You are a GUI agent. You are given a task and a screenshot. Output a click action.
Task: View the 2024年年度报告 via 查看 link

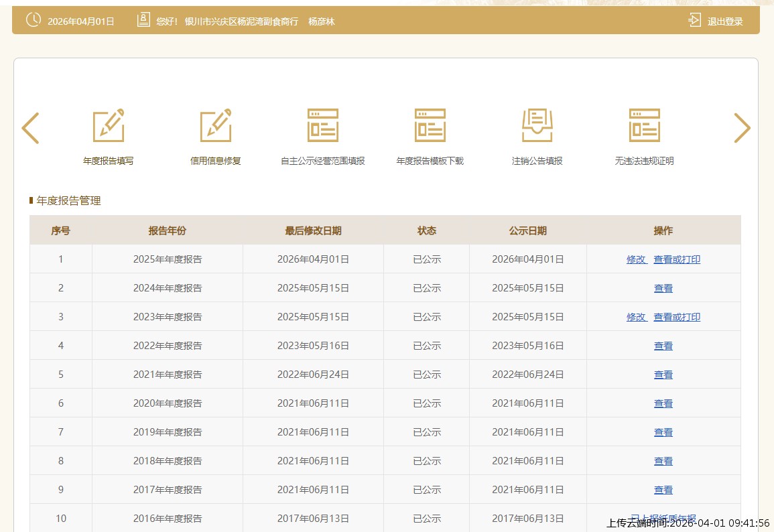click(663, 288)
